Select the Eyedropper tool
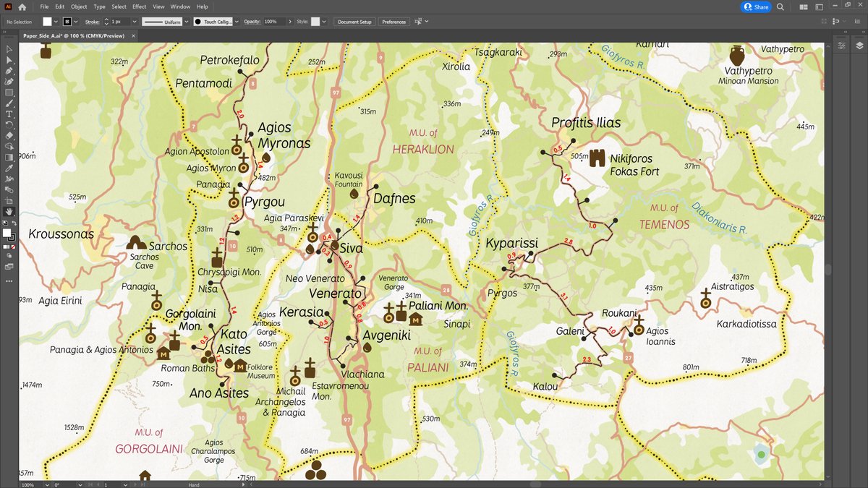The width and height of the screenshot is (868, 488). [9, 168]
